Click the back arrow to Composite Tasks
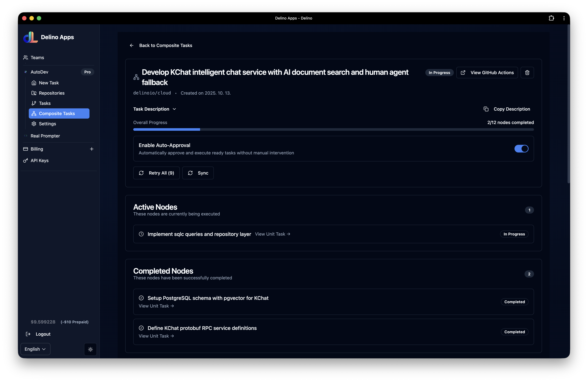Image resolution: width=588 pixels, height=382 pixels. coord(132,45)
